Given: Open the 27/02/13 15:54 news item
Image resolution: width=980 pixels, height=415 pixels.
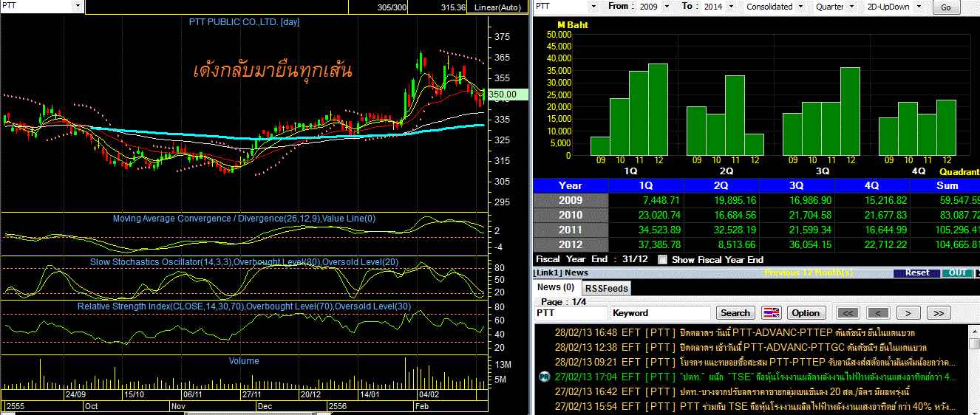Looking at the screenshot, I should (752, 406).
